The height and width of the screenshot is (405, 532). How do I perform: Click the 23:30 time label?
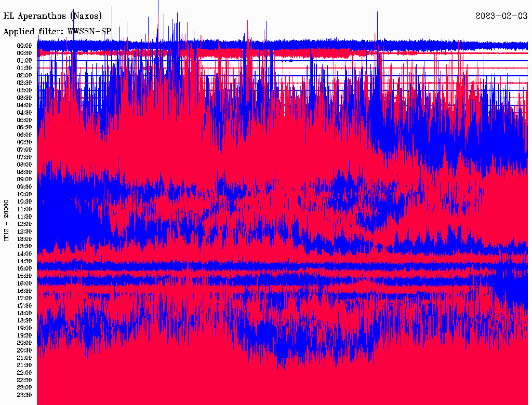(x=24, y=395)
